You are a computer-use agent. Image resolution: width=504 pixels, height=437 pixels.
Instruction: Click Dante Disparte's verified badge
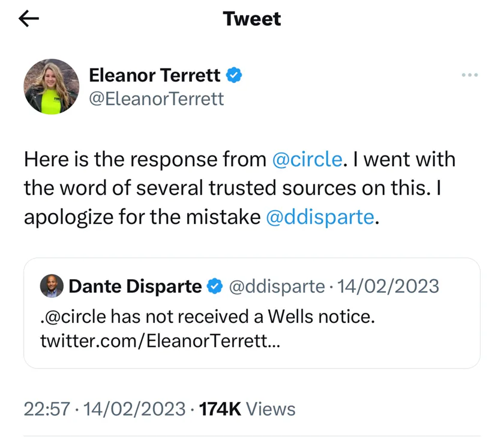[x=215, y=286]
